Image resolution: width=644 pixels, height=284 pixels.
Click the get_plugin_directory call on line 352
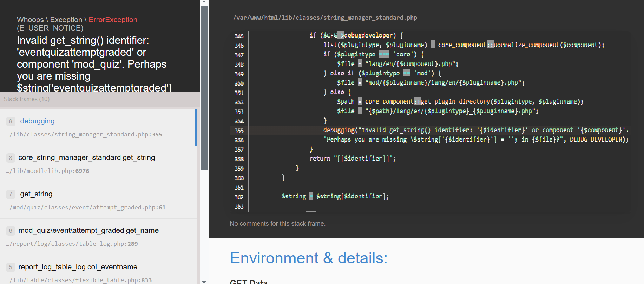[x=455, y=102]
